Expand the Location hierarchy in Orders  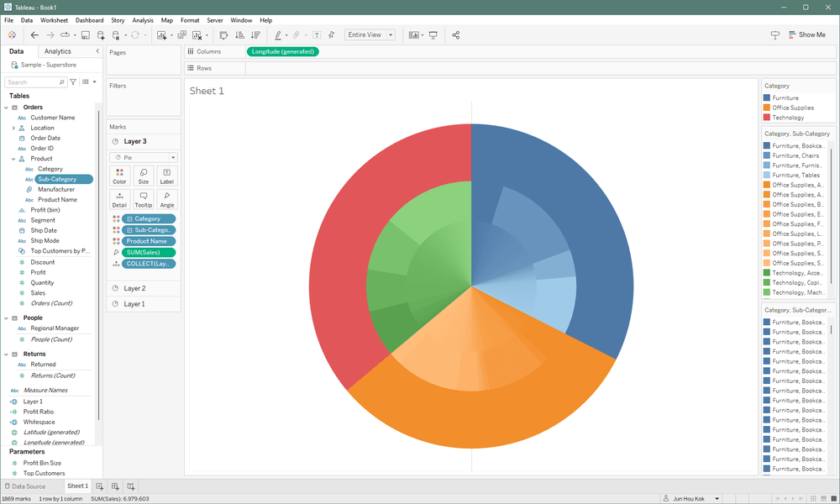13,128
